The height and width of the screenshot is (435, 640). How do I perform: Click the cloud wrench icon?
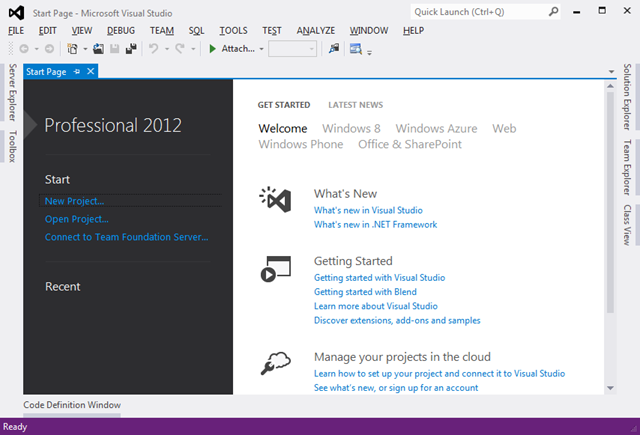(276, 363)
